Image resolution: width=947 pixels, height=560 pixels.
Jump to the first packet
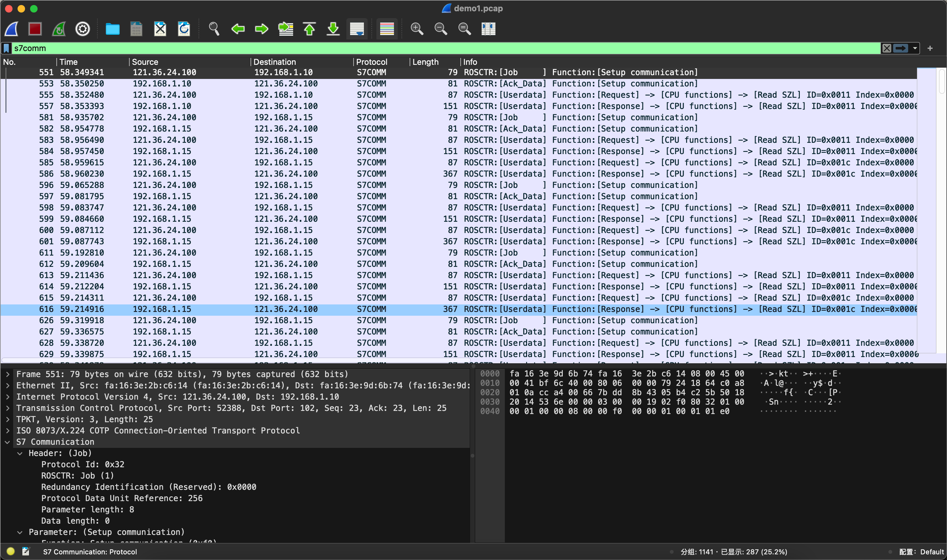click(x=309, y=29)
